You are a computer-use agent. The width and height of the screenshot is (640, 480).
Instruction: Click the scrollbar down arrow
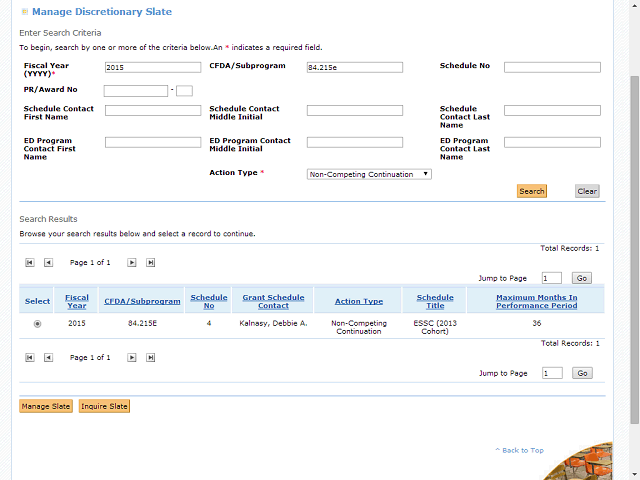tap(634, 475)
